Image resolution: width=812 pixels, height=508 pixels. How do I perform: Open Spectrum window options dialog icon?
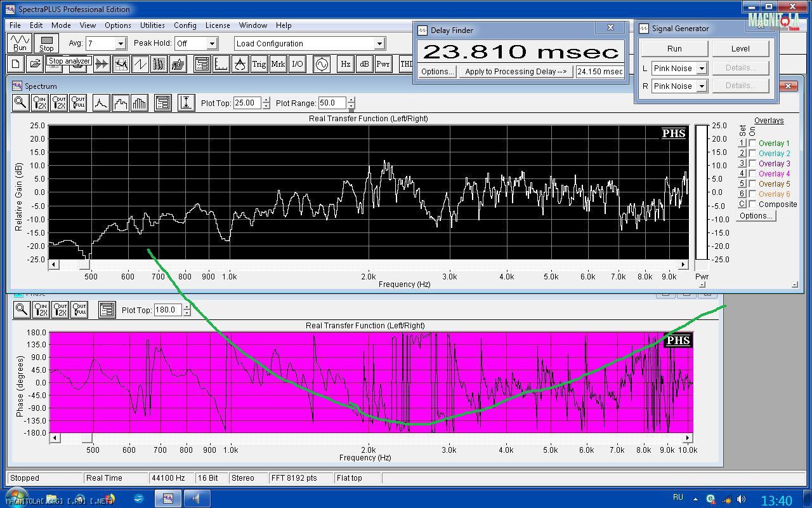click(162, 103)
